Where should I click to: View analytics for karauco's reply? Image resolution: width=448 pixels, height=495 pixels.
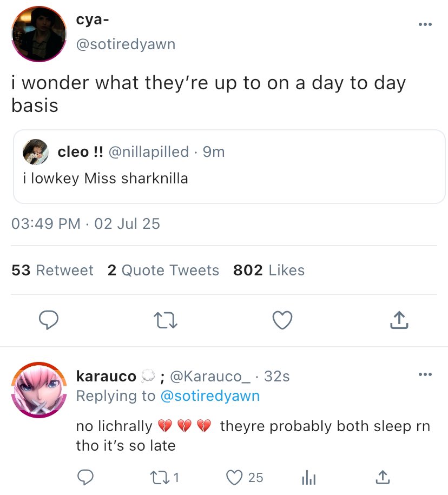(308, 477)
